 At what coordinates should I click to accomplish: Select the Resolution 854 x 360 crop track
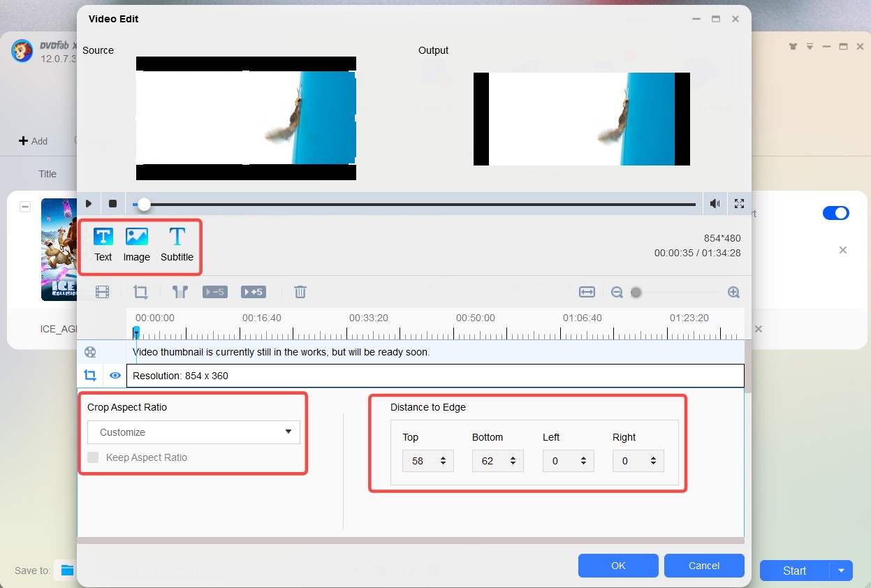435,376
